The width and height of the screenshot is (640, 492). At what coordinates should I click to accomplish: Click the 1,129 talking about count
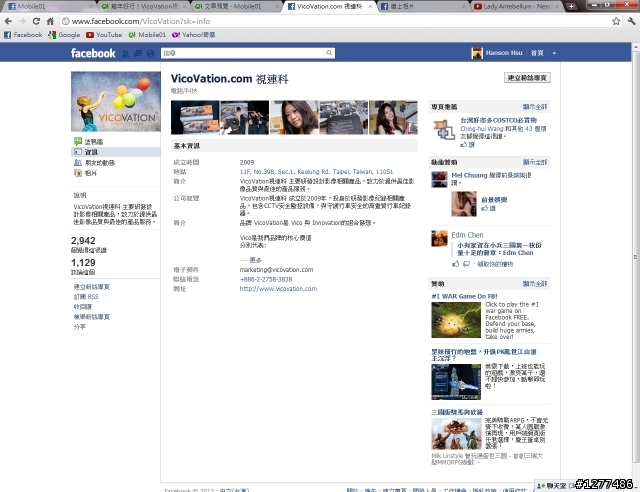coord(83,263)
